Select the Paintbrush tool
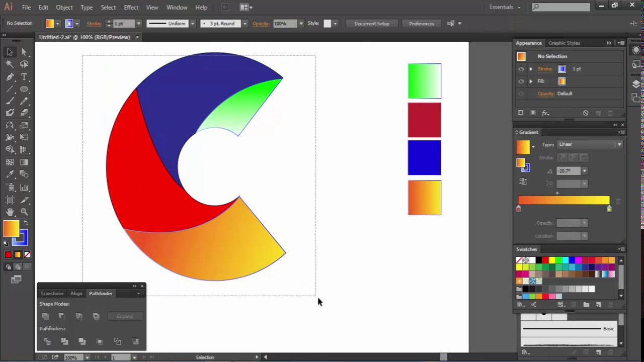 point(10,101)
